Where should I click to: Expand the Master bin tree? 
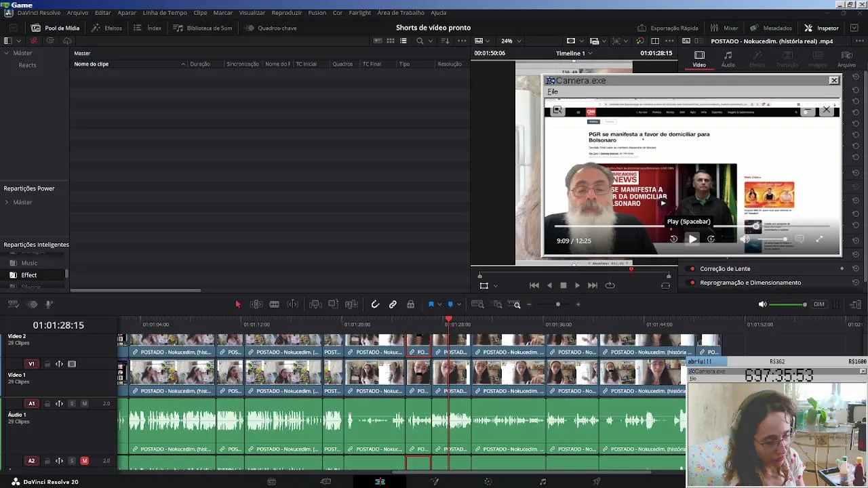tap(7, 53)
